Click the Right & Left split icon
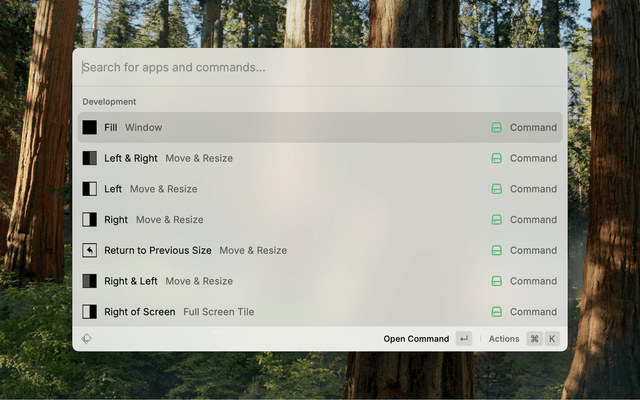640x400 pixels. (90, 281)
